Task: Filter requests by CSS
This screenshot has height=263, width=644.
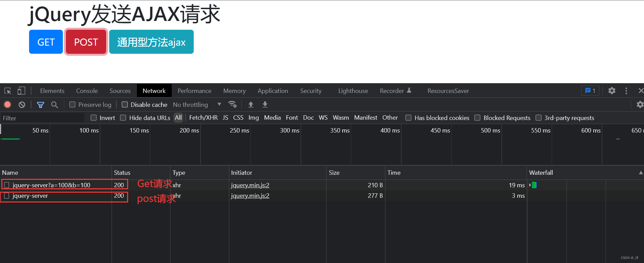Action: (x=238, y=118)
